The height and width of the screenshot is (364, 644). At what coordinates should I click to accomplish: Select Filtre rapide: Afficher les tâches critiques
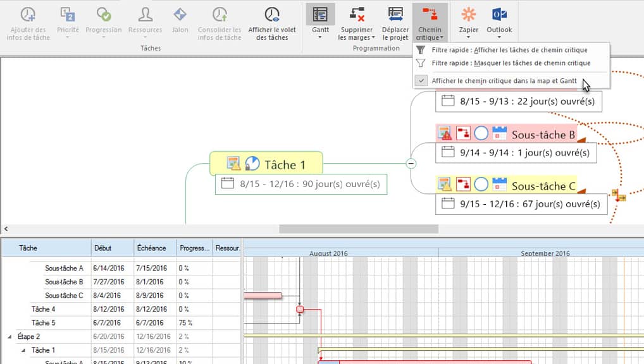click(x=509, y=50)
